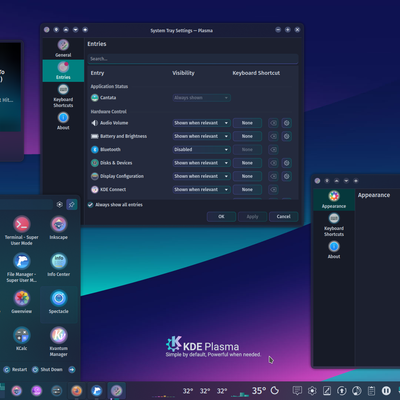The height and width of the screenshot is (400, 400).
Task: Configure Battery and Brightness entry settings icon
Action: pos(287,136)
